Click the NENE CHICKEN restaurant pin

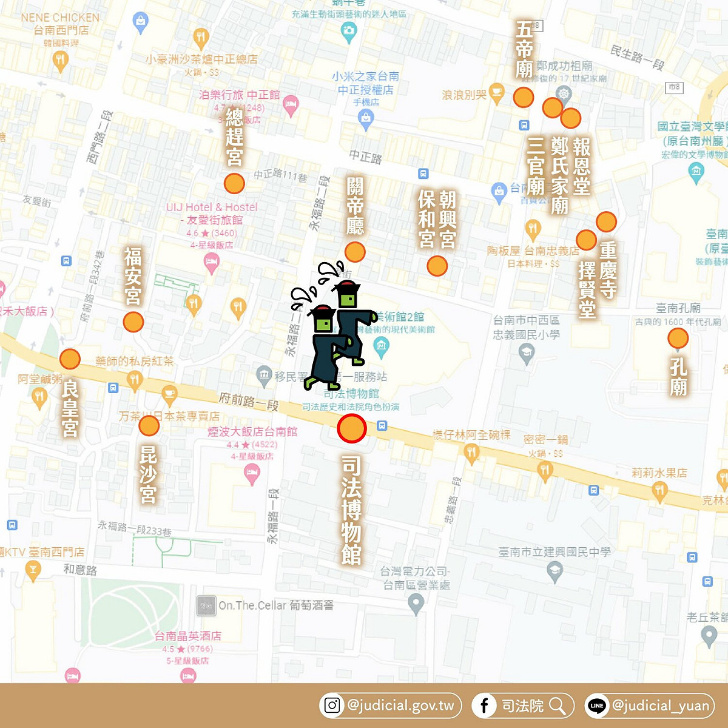pos(59,60)
